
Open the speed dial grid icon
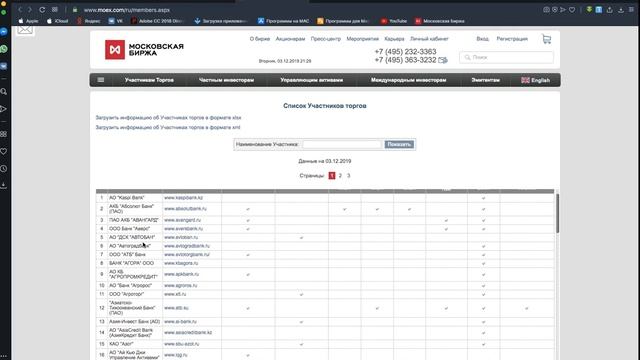click(x=55, y=9)
